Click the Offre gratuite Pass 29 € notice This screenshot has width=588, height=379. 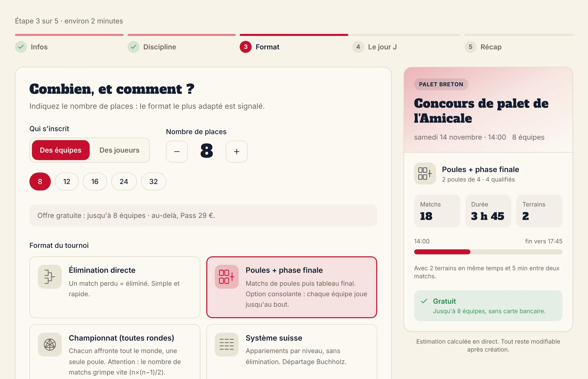pos(203,215)
